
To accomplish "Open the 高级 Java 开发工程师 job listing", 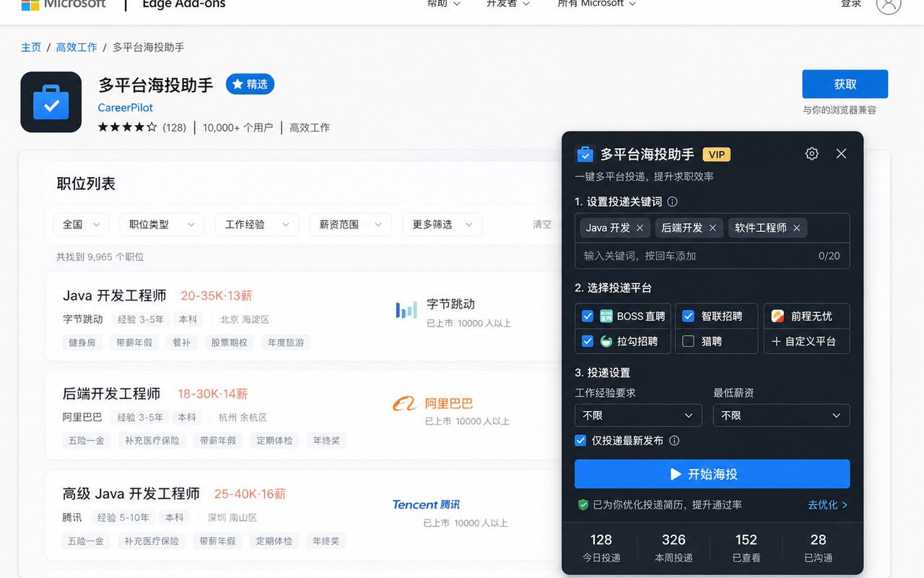I will click(x=131, y=494).
